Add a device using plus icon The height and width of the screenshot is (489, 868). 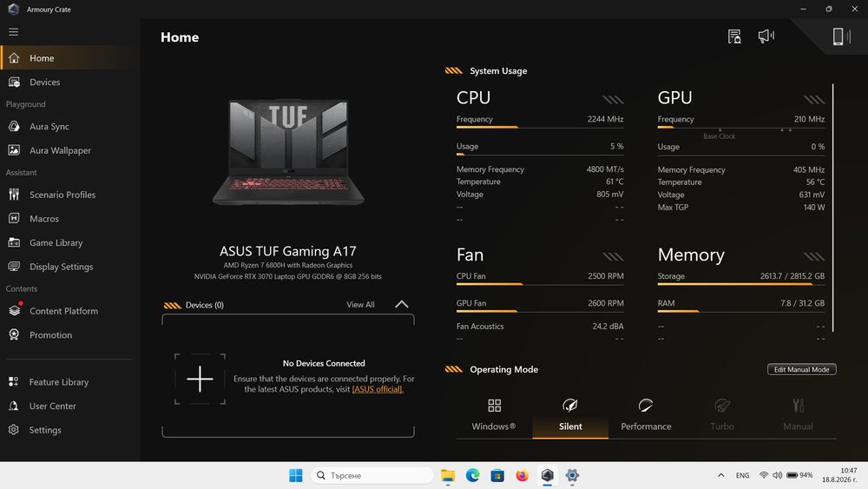click(x=200, y=380)
